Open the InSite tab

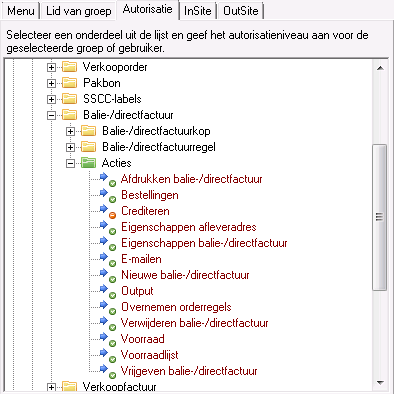[x=198, y=11]
